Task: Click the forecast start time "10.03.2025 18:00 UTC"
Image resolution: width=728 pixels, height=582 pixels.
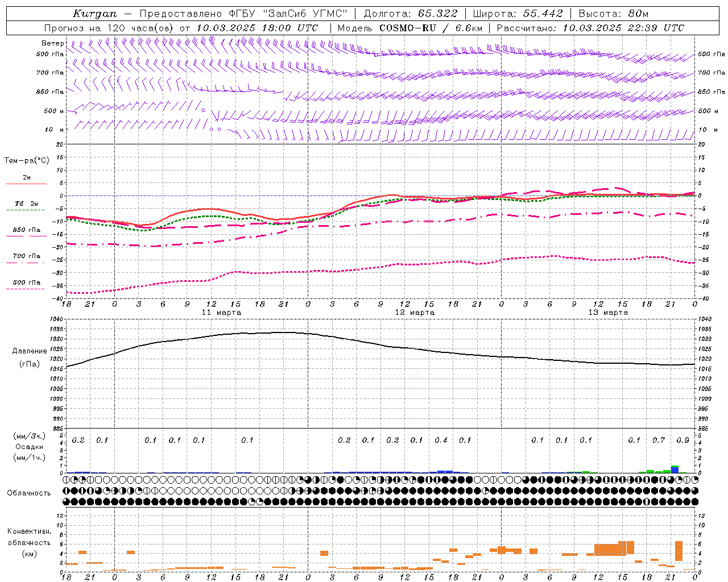Action: pos(257,28)
